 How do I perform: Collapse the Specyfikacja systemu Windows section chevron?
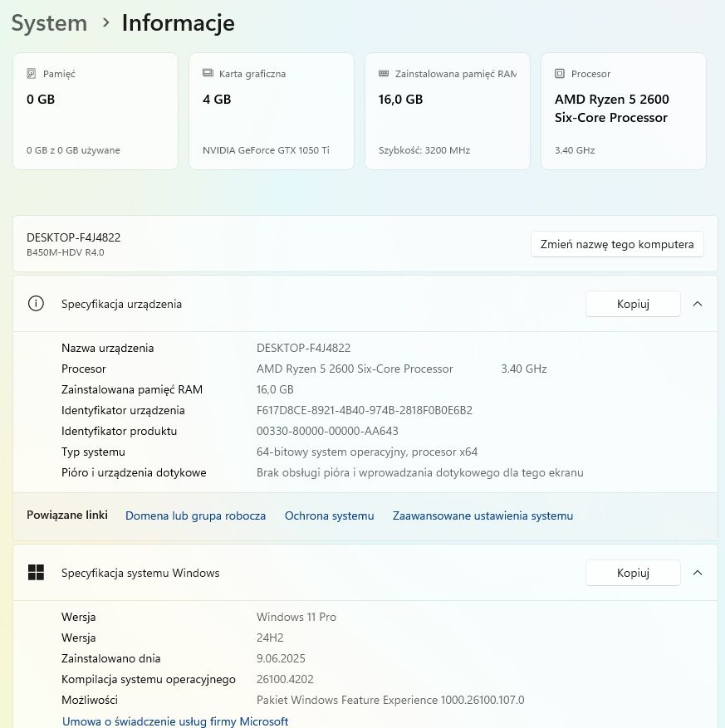pyautogui.click(x=697, y=573)
